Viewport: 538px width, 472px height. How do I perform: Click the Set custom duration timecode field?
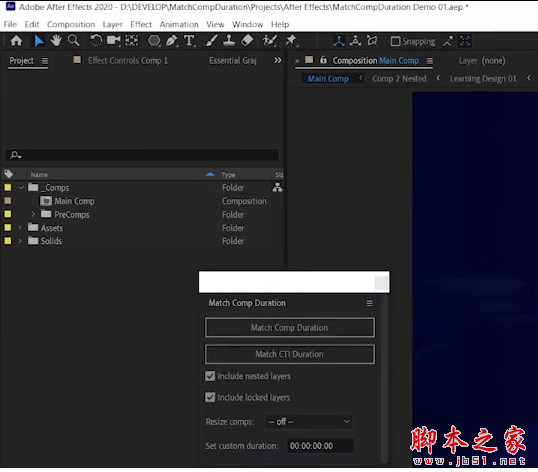[x=320, y=446]
